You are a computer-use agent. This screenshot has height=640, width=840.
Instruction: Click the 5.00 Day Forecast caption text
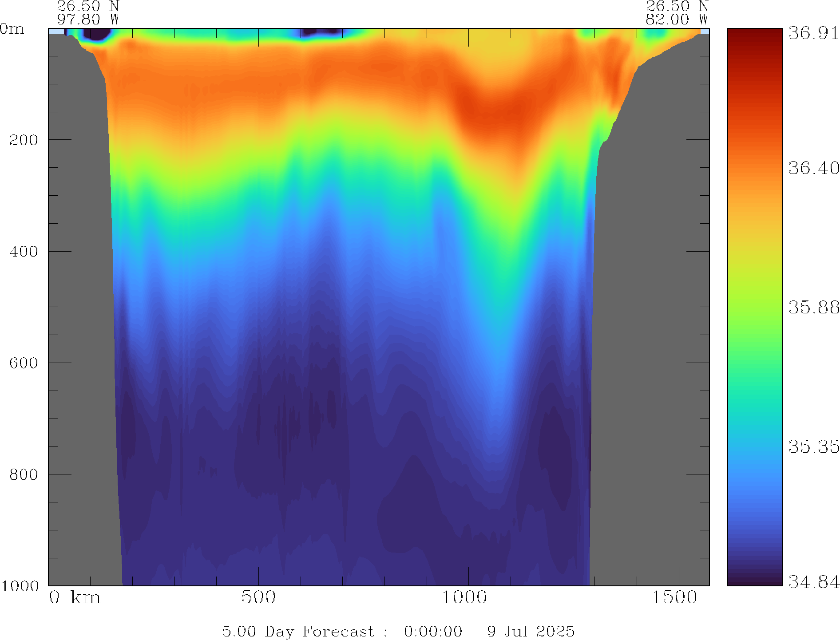pos(298,631)
